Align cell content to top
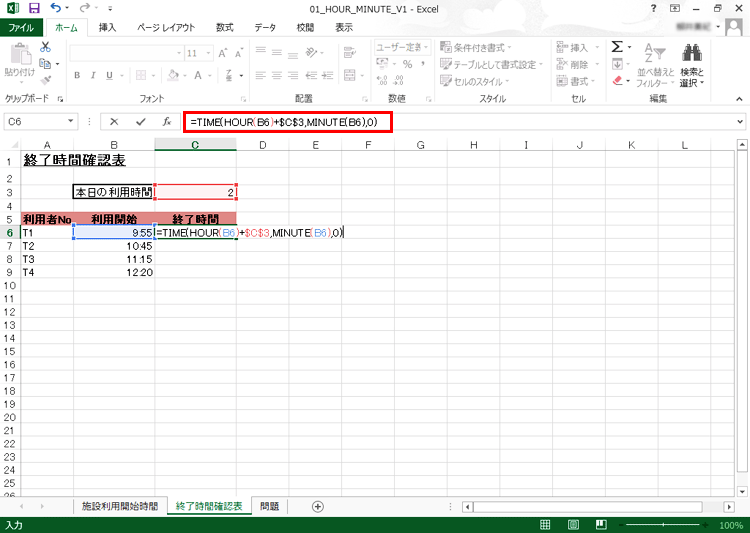The width and height of the screenshot is (750, 533). [x=261, y=50]
